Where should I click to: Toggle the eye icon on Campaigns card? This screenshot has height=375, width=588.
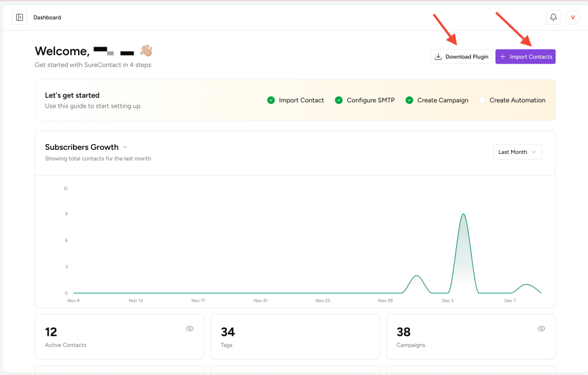pyautogui.click(x=541, y=328)
